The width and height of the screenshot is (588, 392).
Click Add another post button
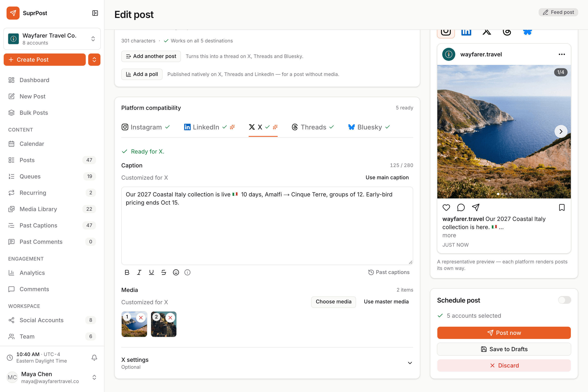(x=151, y=56)
